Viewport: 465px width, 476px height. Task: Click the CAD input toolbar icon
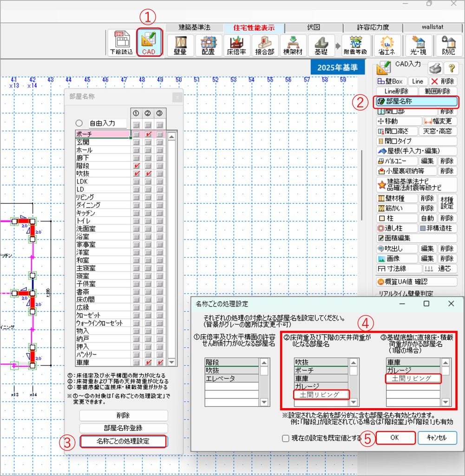pos(149,42)
